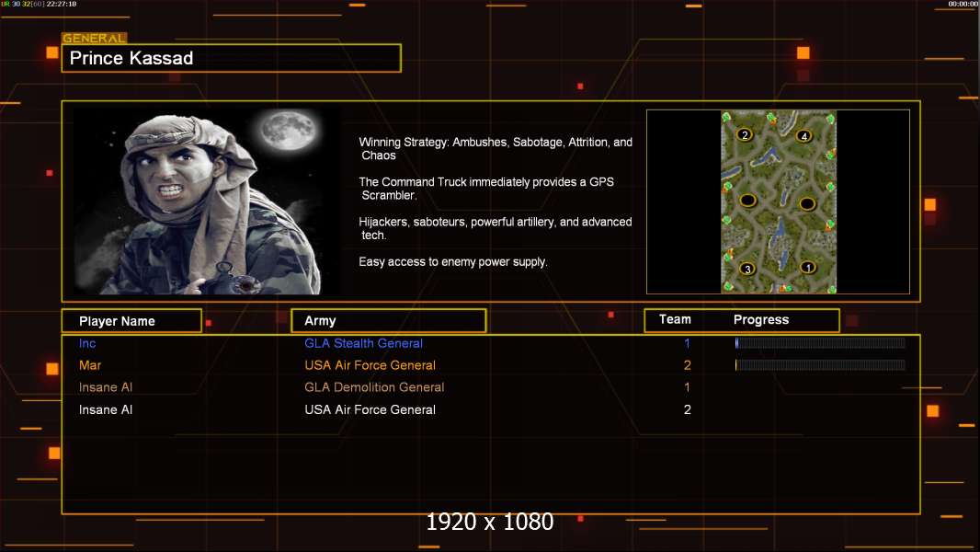Click the Progress column header

pyautogui.click(x=760, y=319)
